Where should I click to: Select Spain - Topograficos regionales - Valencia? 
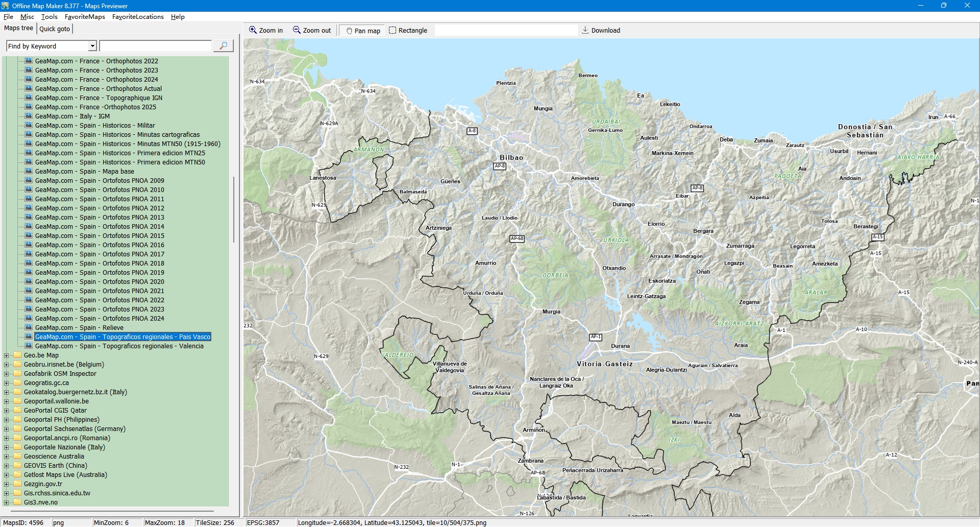119,346
